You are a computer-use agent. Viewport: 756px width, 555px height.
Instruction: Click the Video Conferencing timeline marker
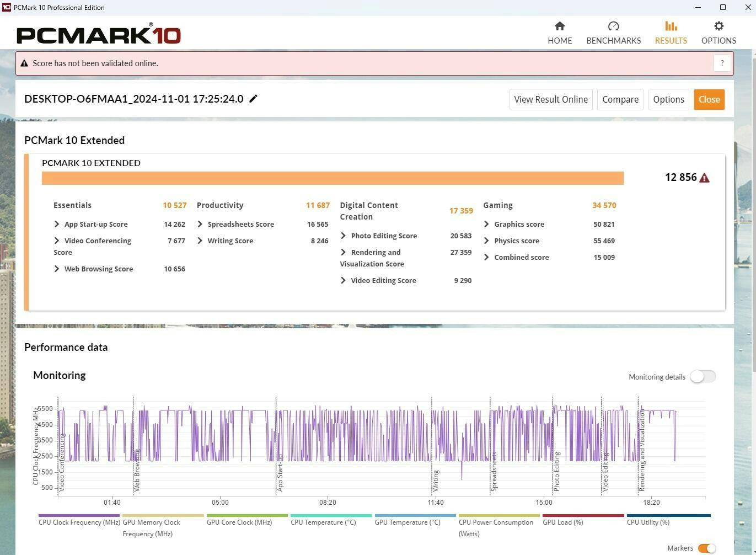click(62, 462)
